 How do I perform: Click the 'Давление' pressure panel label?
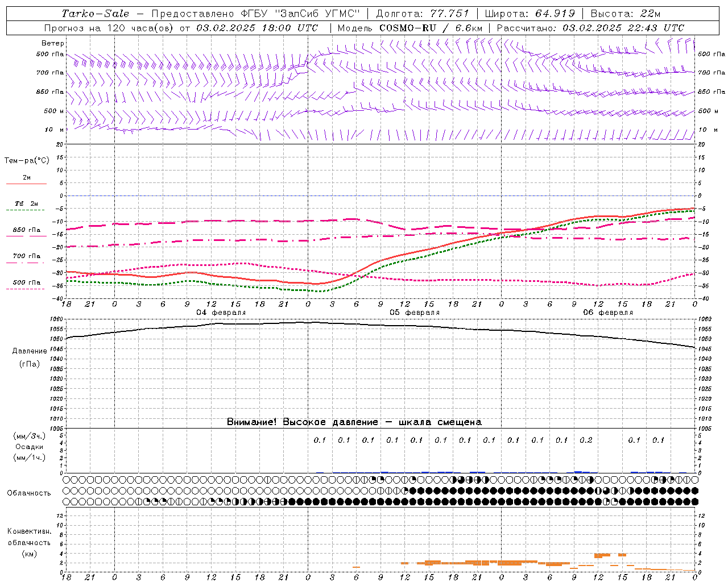pos(30,351)
